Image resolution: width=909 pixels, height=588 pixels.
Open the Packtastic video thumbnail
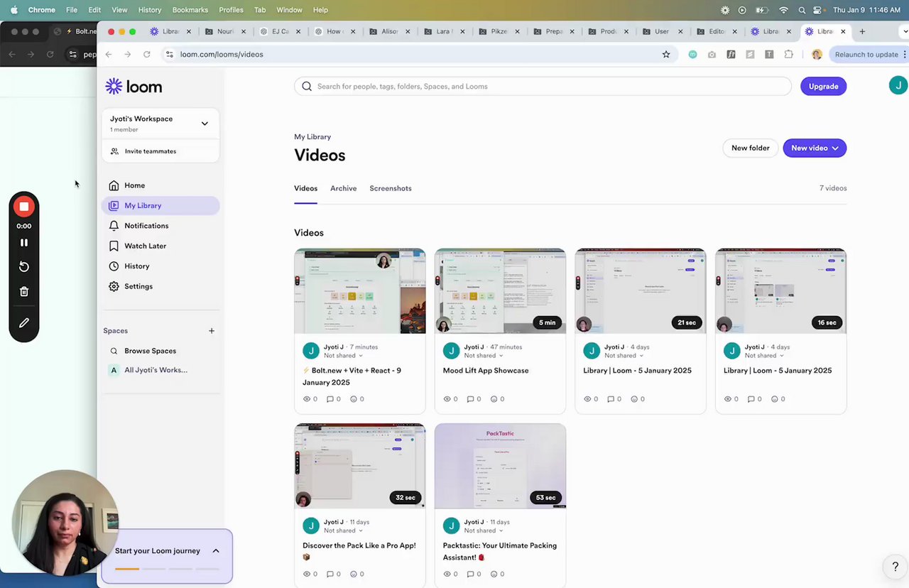click(x=500, y=466)
